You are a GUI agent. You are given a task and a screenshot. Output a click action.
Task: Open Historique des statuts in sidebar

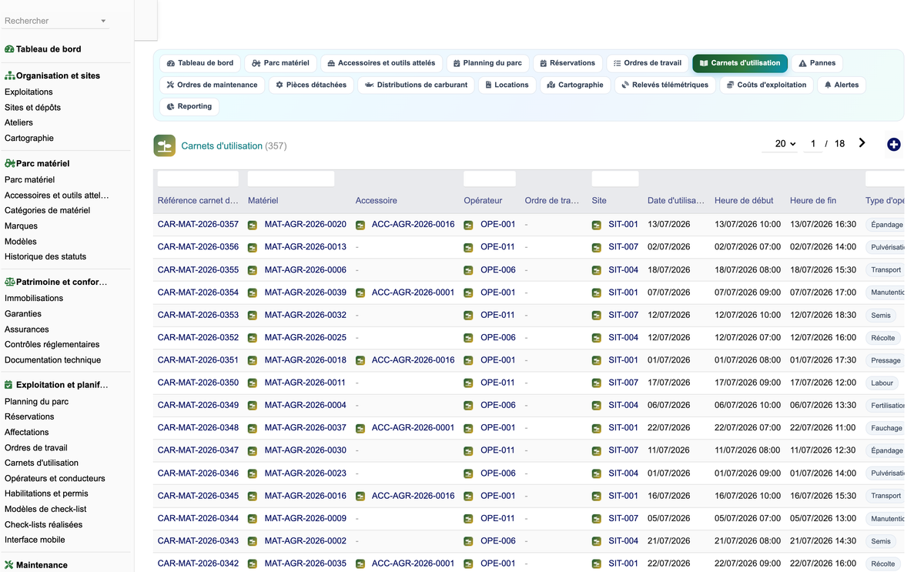45,257
